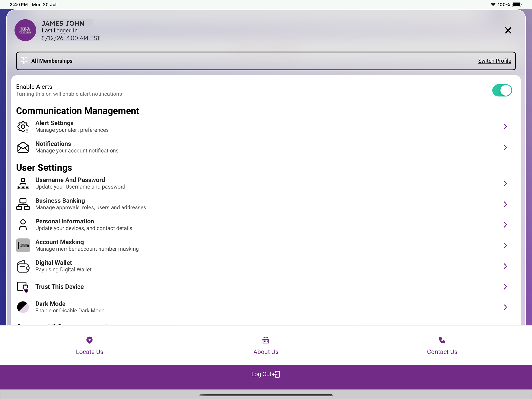Open the Digital Wallet chevron

click(505, 266)
